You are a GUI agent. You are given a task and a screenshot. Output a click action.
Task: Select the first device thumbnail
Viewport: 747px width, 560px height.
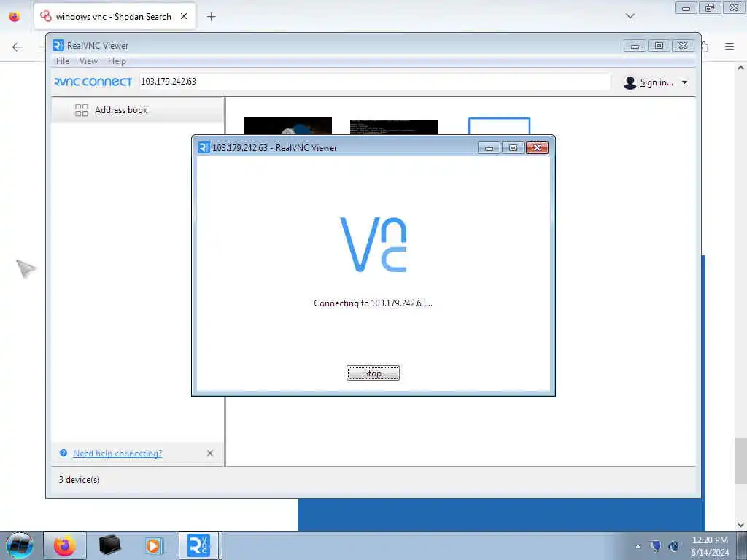[x=287, y=125]
